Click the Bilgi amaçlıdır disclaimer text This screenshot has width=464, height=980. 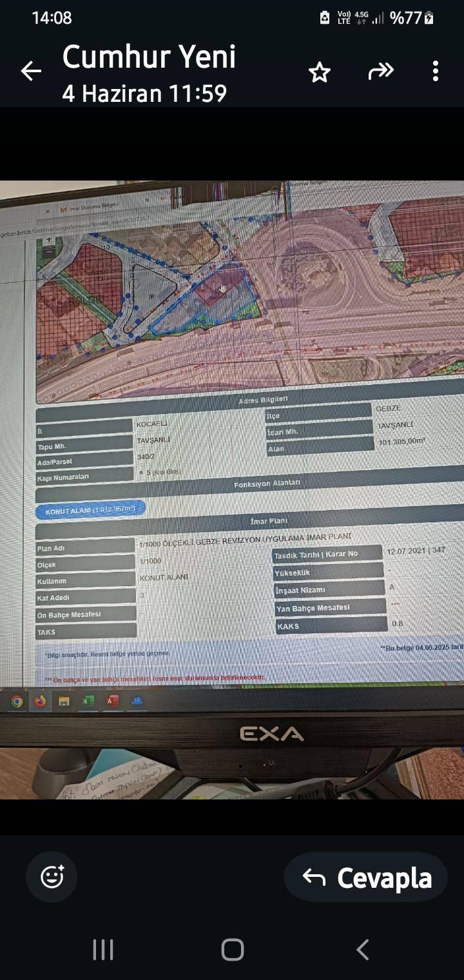108,654
